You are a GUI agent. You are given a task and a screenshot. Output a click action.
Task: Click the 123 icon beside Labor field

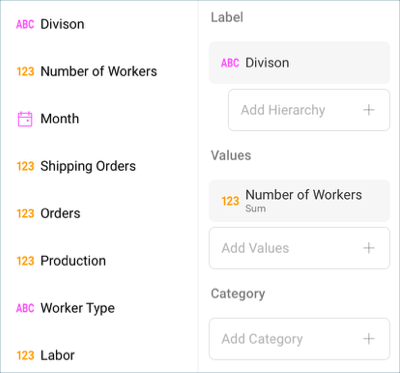point(25,355)
